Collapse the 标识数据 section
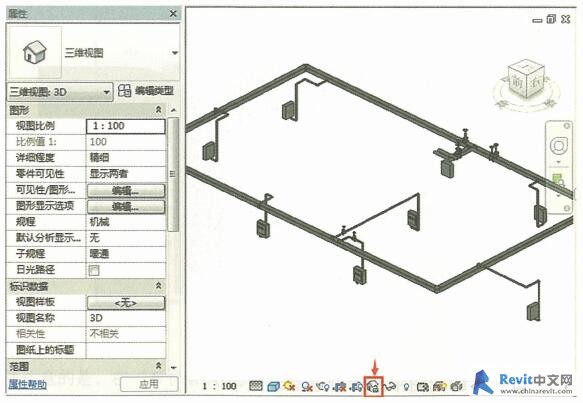The height and width of the screenshot is (403, 583). pos(158,286)
